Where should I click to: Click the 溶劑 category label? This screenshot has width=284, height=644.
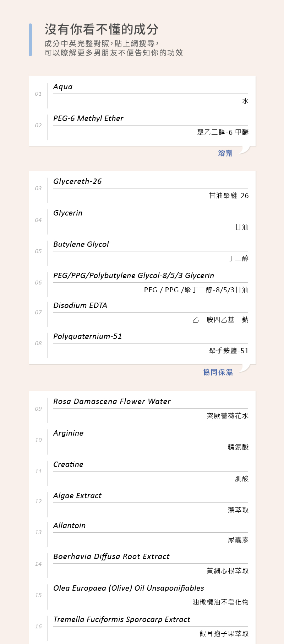coord(225,153)
